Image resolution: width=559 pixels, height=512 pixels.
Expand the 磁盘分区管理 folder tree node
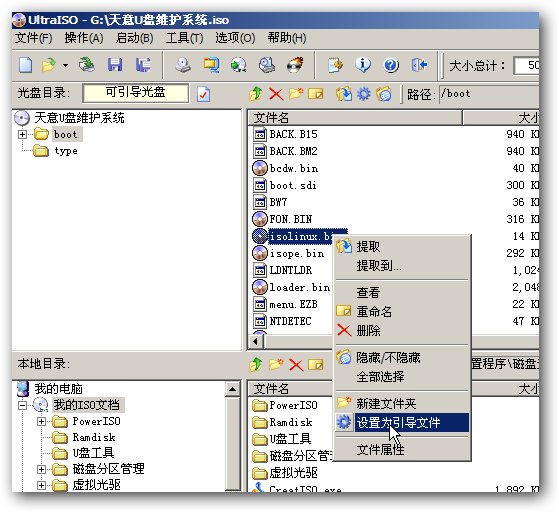[41, 469]
